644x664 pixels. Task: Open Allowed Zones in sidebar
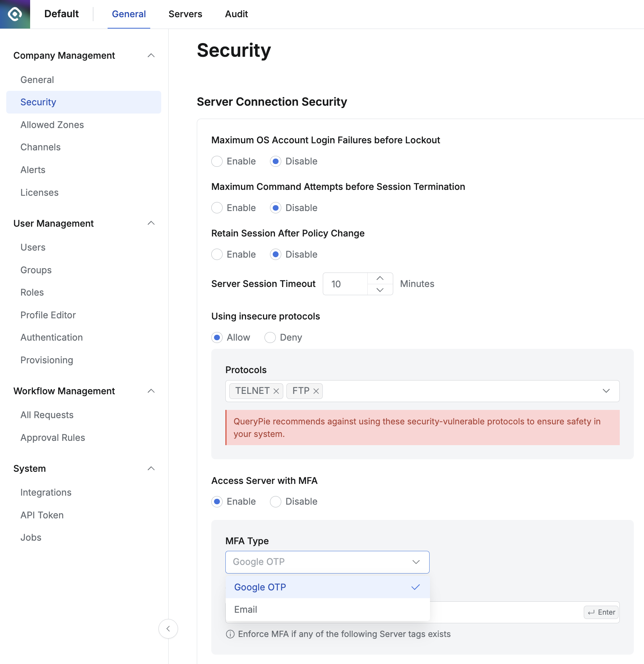click(x=52, y=125)
